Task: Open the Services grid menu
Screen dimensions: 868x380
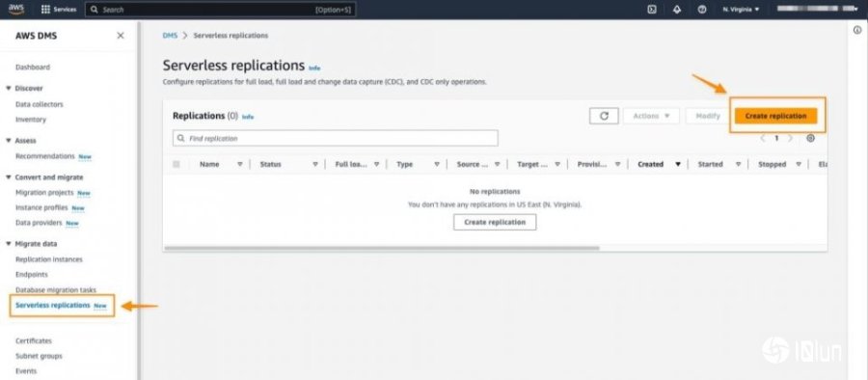Action: (59, 10)
